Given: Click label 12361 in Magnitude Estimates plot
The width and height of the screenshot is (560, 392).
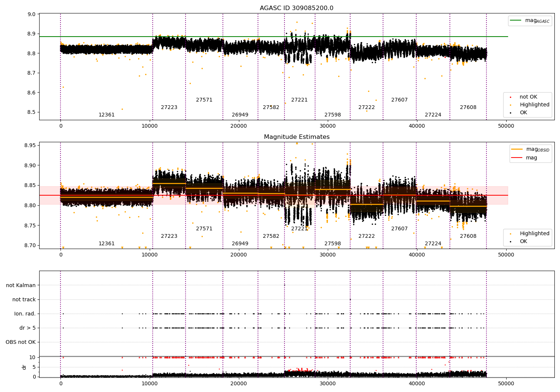Looking at the screenshot, I should (106, 244).
